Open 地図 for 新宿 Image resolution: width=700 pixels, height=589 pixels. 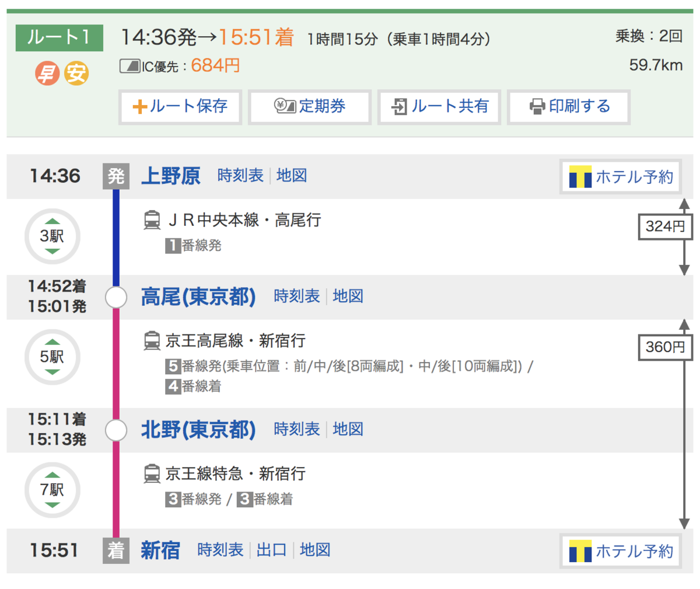click(315, 550)
